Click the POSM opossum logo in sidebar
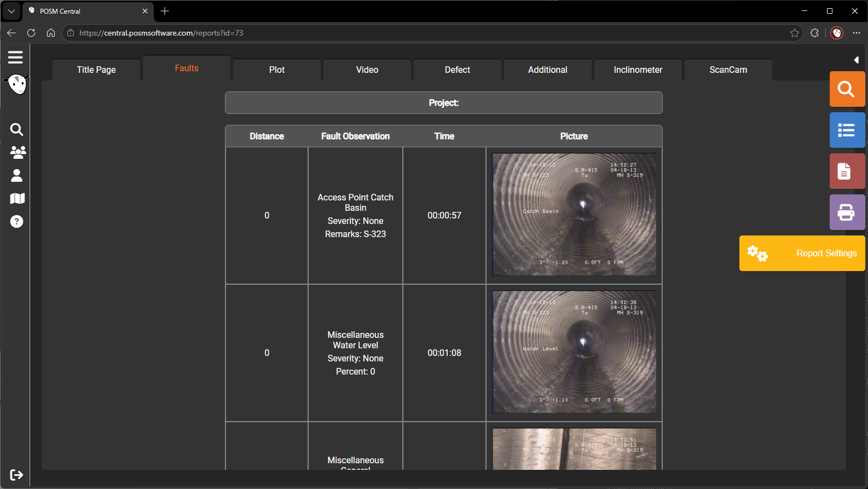This screenshot has height=489, width=868. 17,84
